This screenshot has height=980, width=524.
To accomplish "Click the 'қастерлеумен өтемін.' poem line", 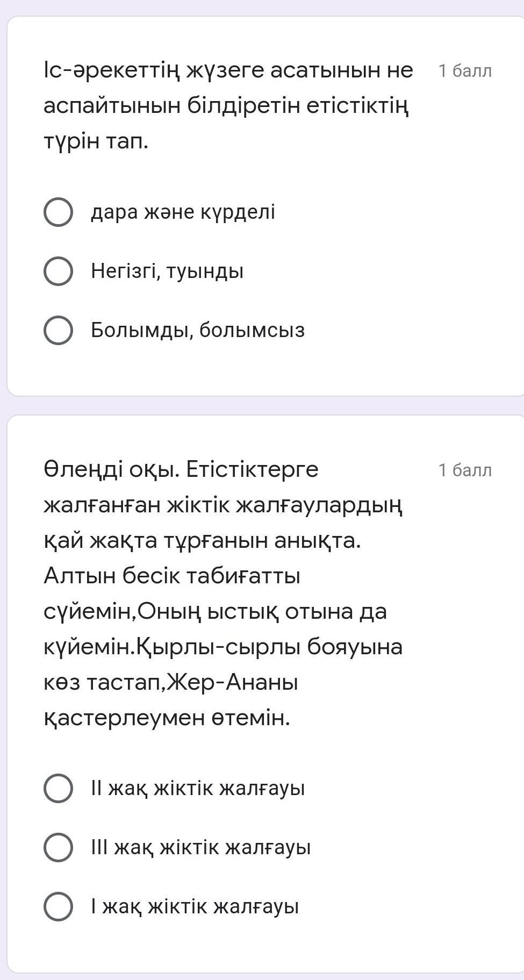I will click(167, 718).
